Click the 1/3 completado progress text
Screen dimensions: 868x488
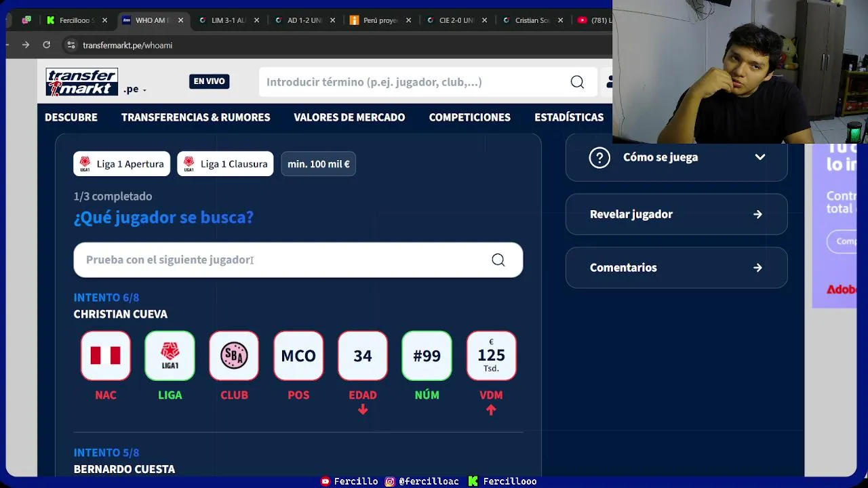113,197
